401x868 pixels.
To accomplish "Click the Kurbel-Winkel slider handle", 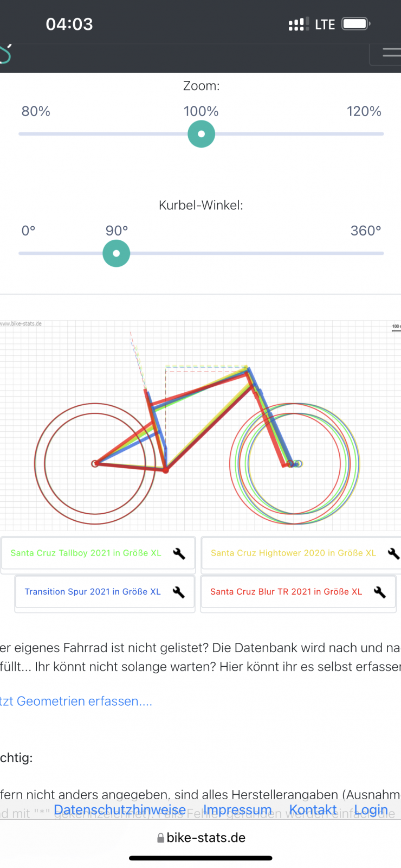I will pyautogui.click(x=117, y=253).
